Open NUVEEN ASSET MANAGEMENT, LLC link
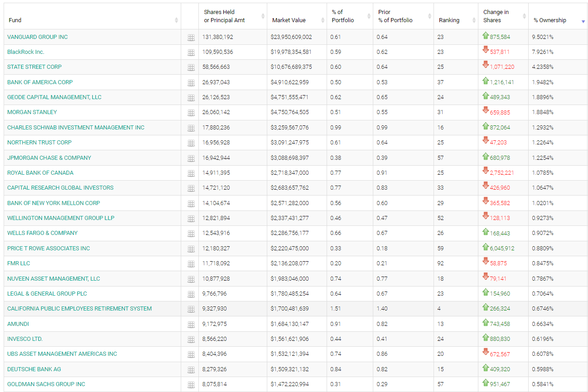Image resolution: width=588 pixels, height=392 pixels. coord(53,279)
